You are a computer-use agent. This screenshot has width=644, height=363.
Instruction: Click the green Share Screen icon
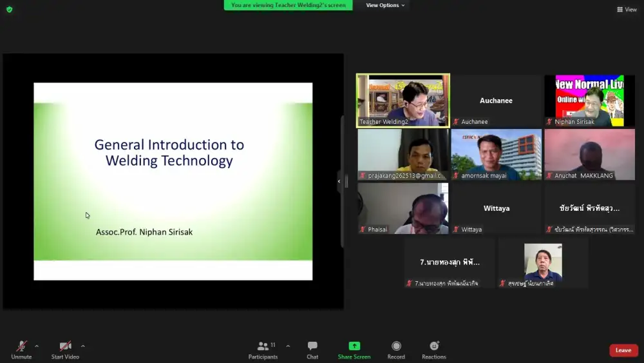pos(354,346)
